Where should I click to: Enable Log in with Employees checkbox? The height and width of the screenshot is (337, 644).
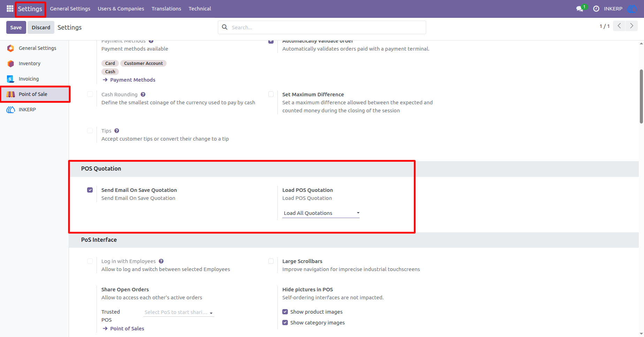(90, 261)
